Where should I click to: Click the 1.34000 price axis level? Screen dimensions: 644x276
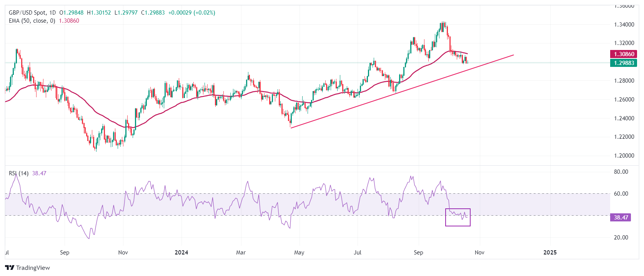624,25
